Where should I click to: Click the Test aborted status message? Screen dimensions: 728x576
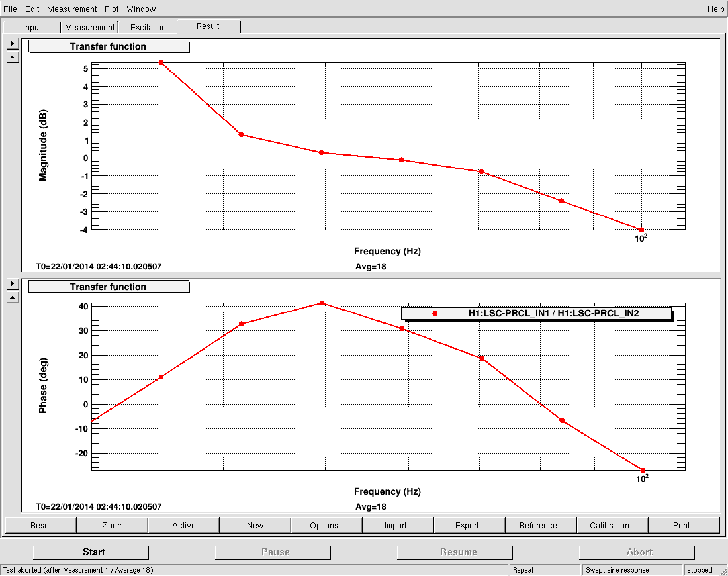tap(78, 570)
